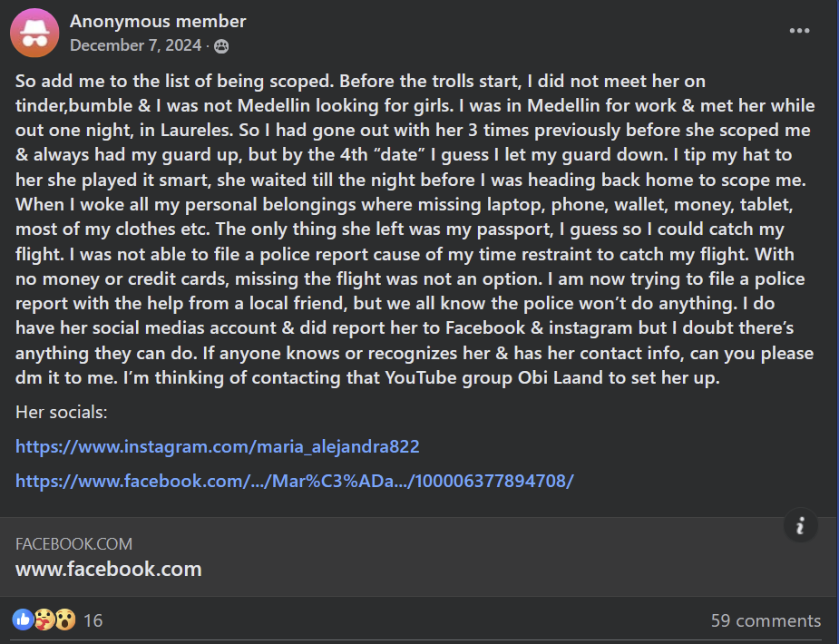Click the Wow reaction emoji icon
The image size is (839, 644).
(x=65, y=620)
